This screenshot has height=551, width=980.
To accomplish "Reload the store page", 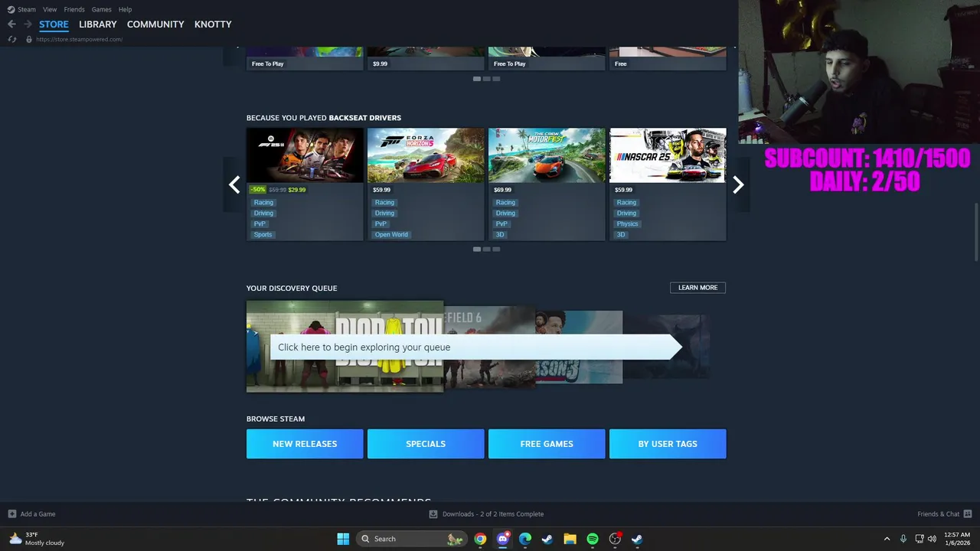I will coord(12,39).
